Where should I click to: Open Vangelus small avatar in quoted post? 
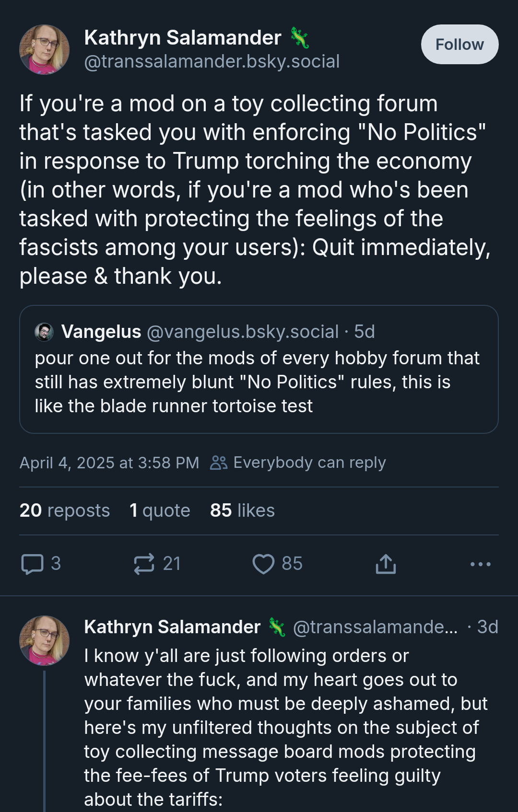click(x=44, y=332)
